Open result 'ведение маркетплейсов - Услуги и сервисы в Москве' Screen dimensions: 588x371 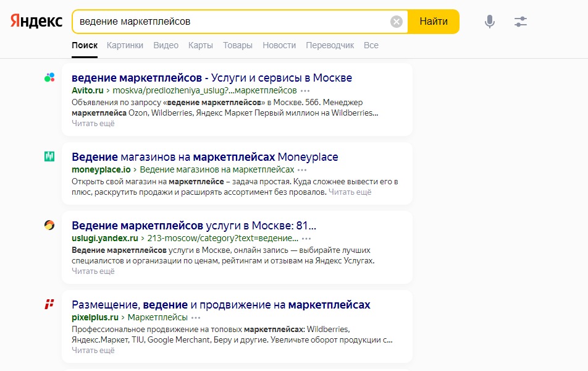(212, 78)
